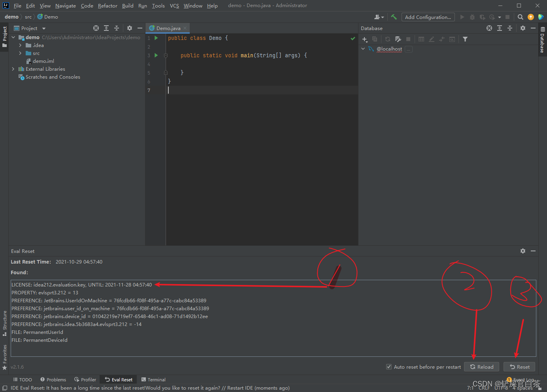Open Eval Reset panel settings gear
This screenshot has width=547, height=392.
point(523,251)
